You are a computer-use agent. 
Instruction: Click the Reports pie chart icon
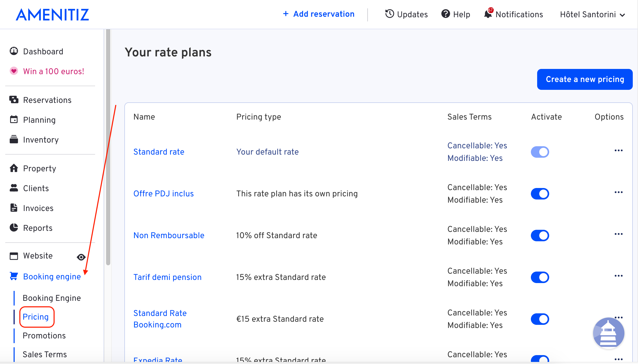(14, 228)
